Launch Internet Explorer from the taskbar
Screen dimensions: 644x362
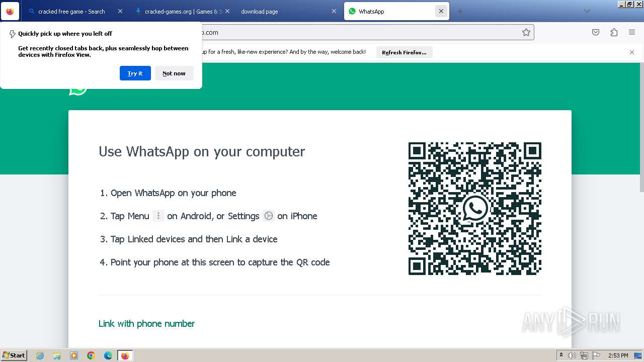(40, 355)
